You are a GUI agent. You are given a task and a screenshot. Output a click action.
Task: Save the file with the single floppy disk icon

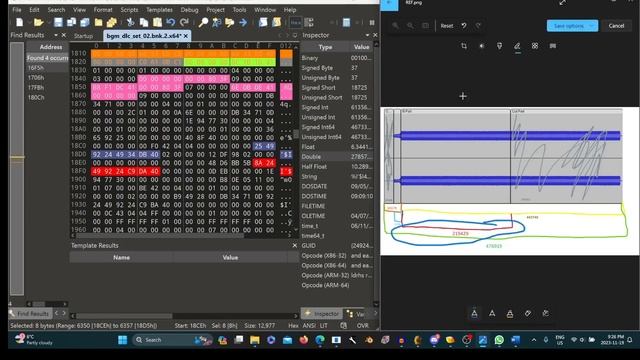(x=58, y=22)
